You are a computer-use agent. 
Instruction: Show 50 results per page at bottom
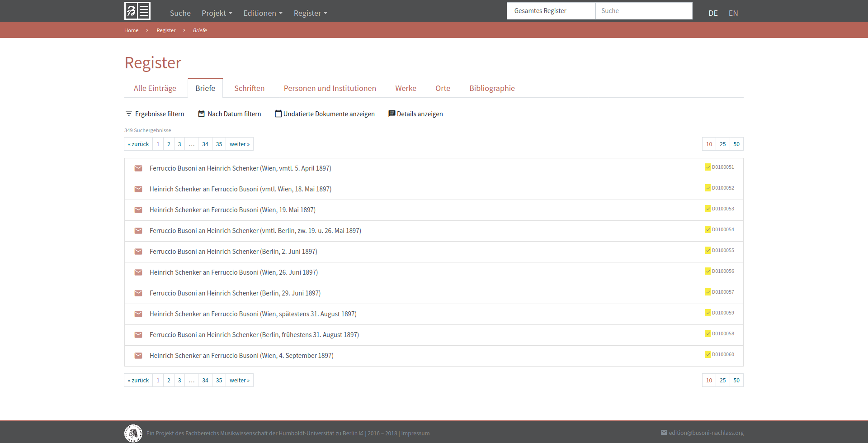pyautogui.click(x=736, y=380)
